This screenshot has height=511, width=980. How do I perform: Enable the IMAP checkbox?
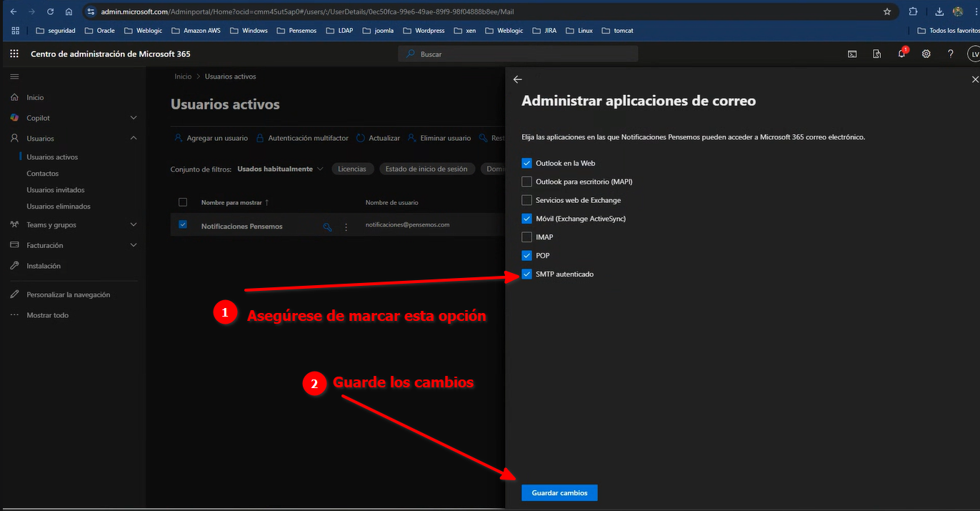[x=526, y=237]
